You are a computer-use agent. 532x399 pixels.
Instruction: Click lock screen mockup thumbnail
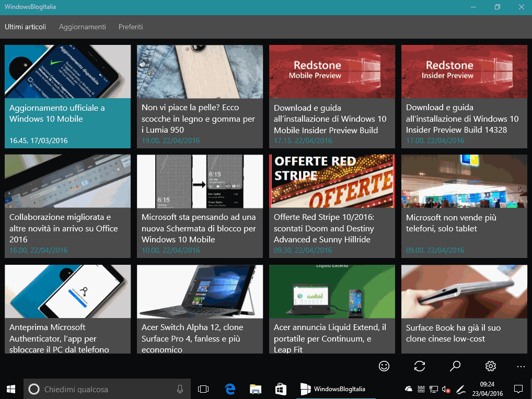tap(200, 181)
